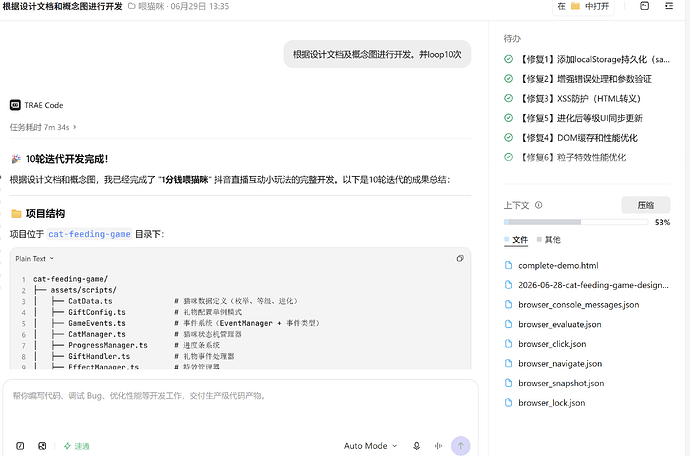
Task: Click the slash command icon in input bar
Action: [x=20, y=446]
